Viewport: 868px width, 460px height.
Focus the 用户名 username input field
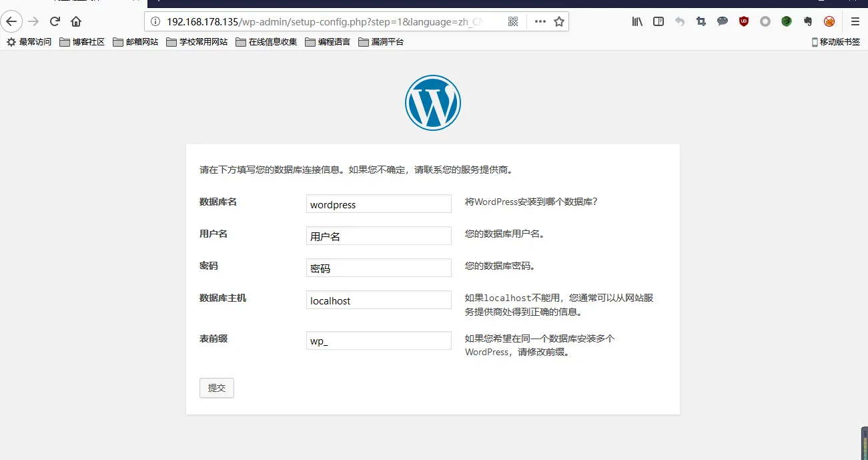[x=379, y=236]
